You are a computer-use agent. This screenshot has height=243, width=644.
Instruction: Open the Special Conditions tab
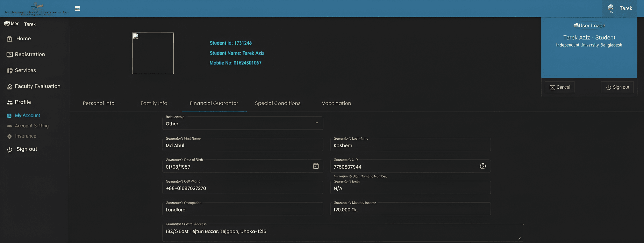(277, 103)
